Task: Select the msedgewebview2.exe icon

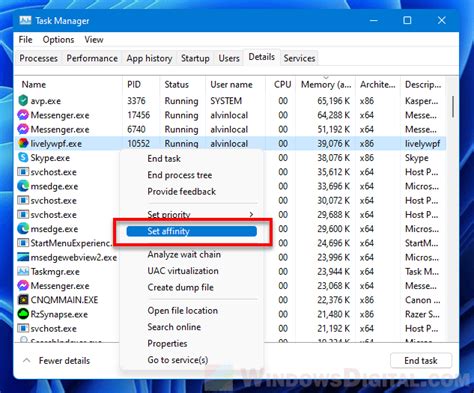Action: click(23, 257)
